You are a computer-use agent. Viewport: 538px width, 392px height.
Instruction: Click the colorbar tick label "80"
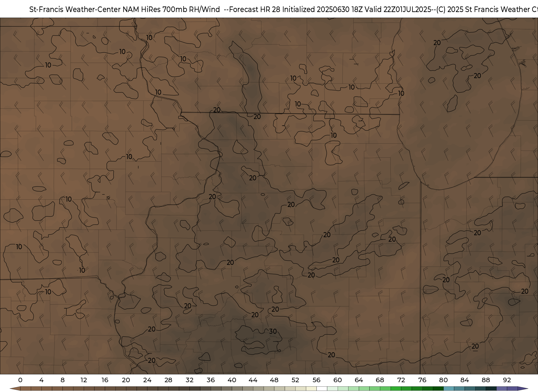tap(443, 380)
